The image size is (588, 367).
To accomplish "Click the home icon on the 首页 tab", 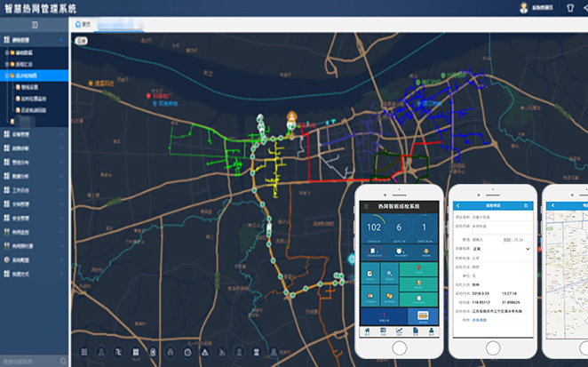I will (x=77, y=25).
